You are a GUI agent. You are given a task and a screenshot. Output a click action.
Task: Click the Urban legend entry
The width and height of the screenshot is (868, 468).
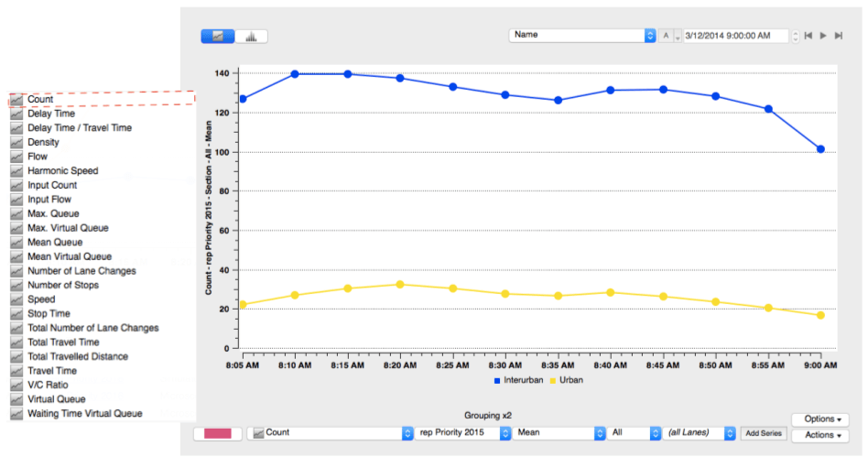[x=566, y=380]
